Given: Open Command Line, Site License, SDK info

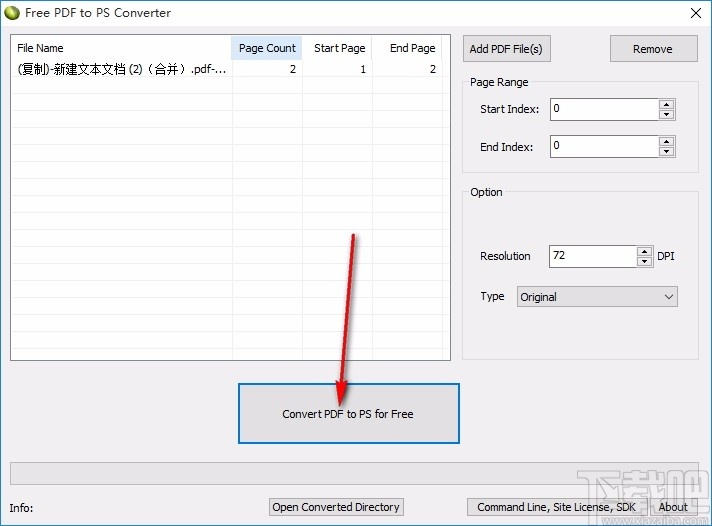Looking at the screenshot, I should (x=557, y=507).
